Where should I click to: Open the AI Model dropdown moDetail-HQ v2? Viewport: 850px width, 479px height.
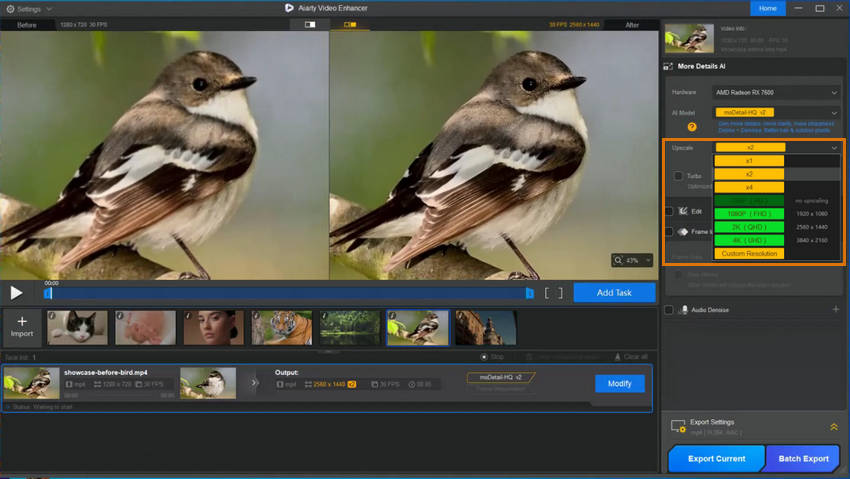click(x=776, y=113)
